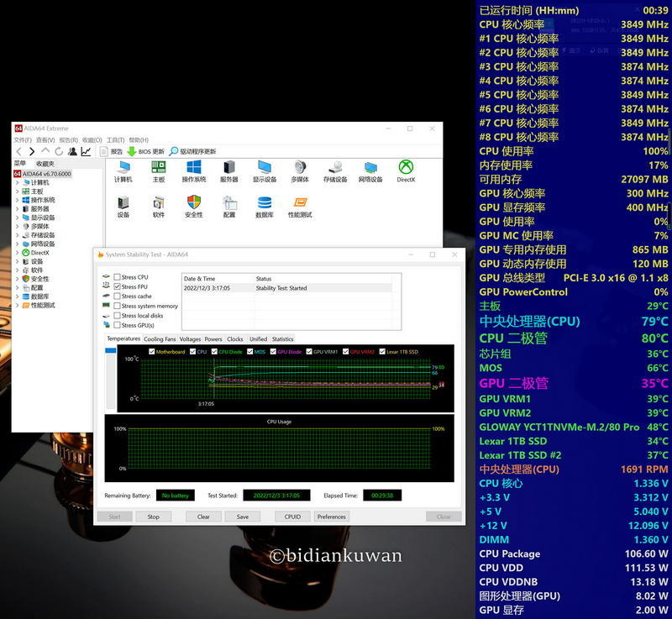The image size is (672, 619).
Task: Click the CPUID button
Action: click(291, 517)
